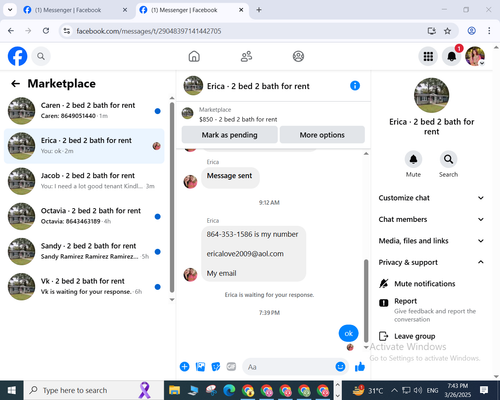Open the $850 2 bed 2 bath listing link
This screenshot has height=400, width=500.
238,119
